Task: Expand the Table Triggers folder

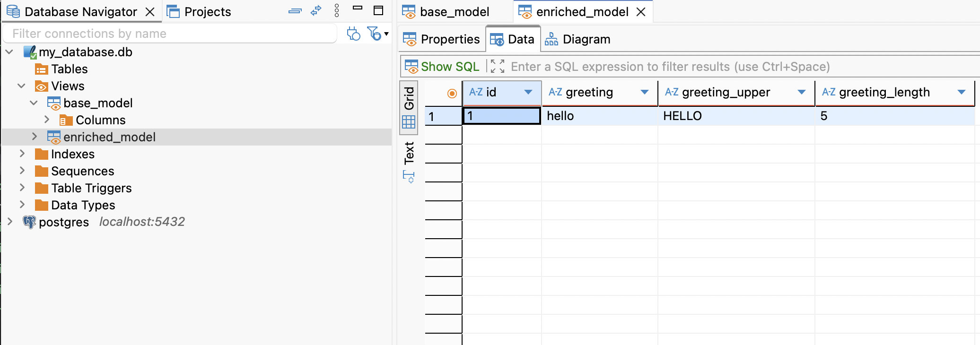Action: [x=22, y=188]
